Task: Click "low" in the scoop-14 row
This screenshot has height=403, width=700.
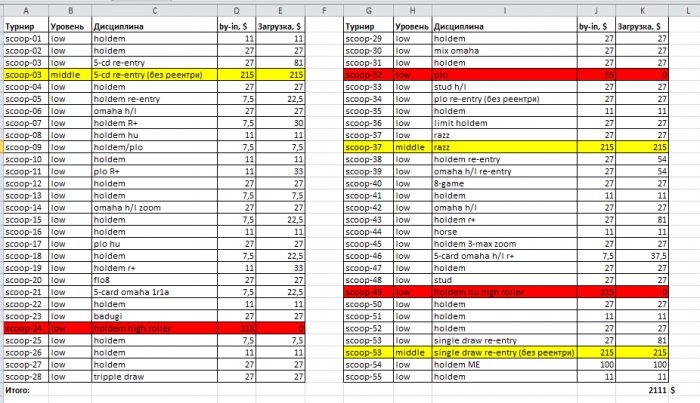Action: coord(58,208)
